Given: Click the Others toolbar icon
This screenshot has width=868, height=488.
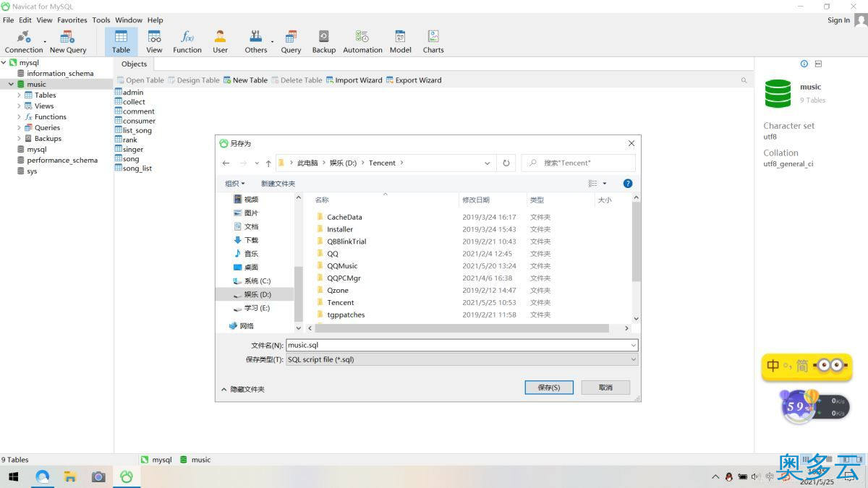Looking at the screenshot, I should (x=255, y=42).
